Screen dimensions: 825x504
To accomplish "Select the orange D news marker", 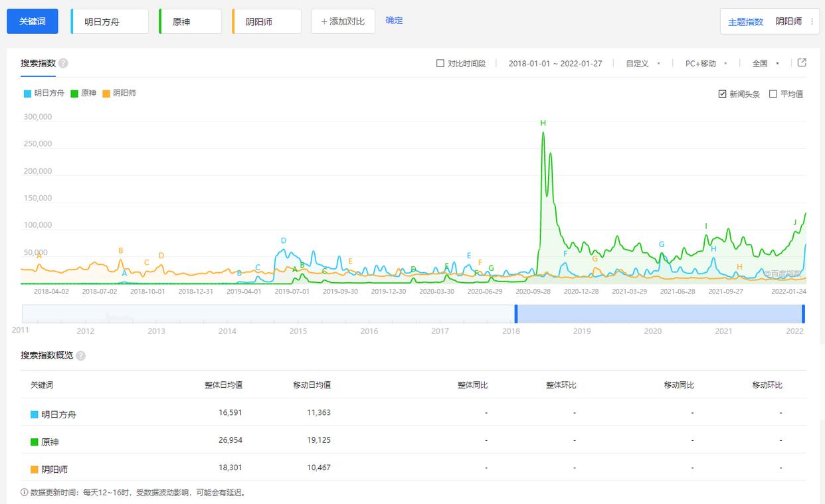I will 161,256.
